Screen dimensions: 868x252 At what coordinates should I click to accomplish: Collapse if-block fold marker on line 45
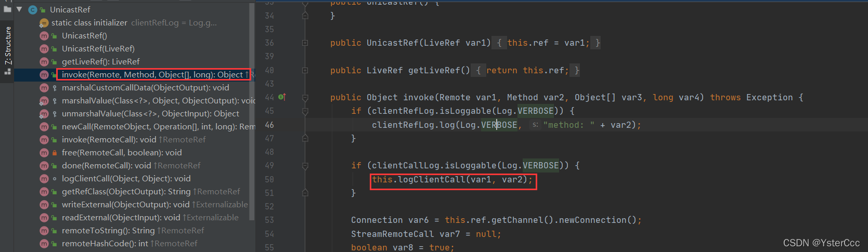point(305,111)
